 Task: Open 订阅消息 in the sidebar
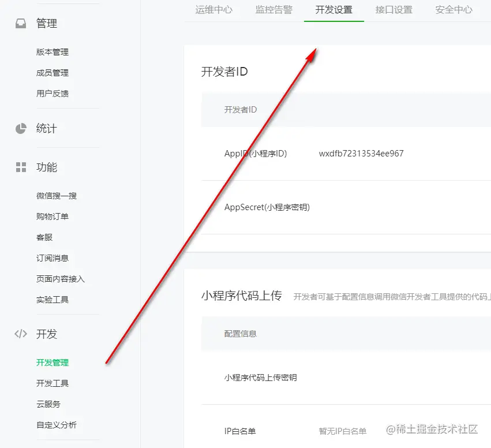tap(53, 258)
